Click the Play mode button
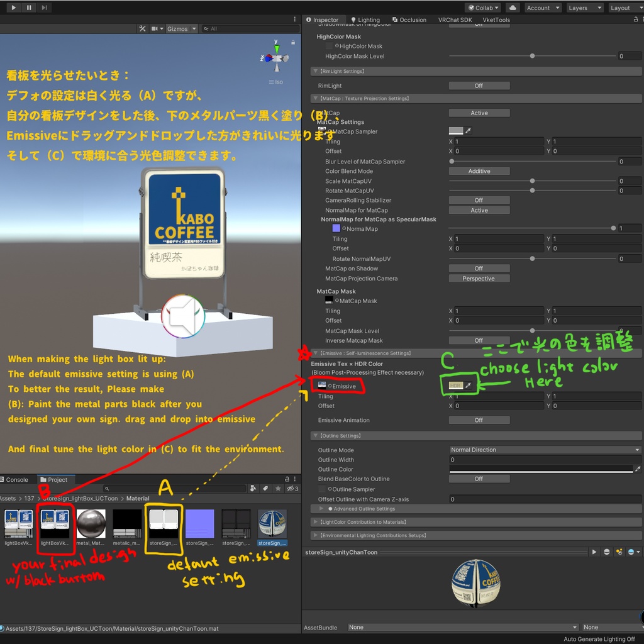644x644 pixels. [14, 8]
